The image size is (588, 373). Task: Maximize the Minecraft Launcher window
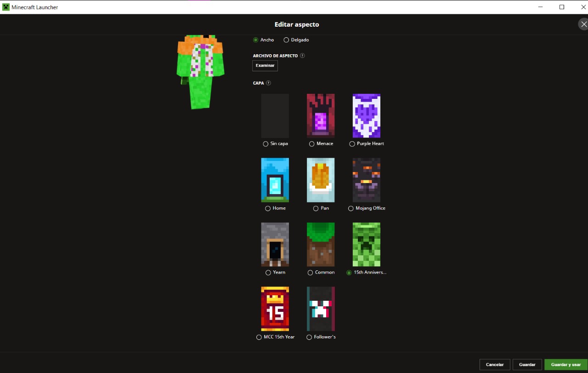(x=562, y=7)
